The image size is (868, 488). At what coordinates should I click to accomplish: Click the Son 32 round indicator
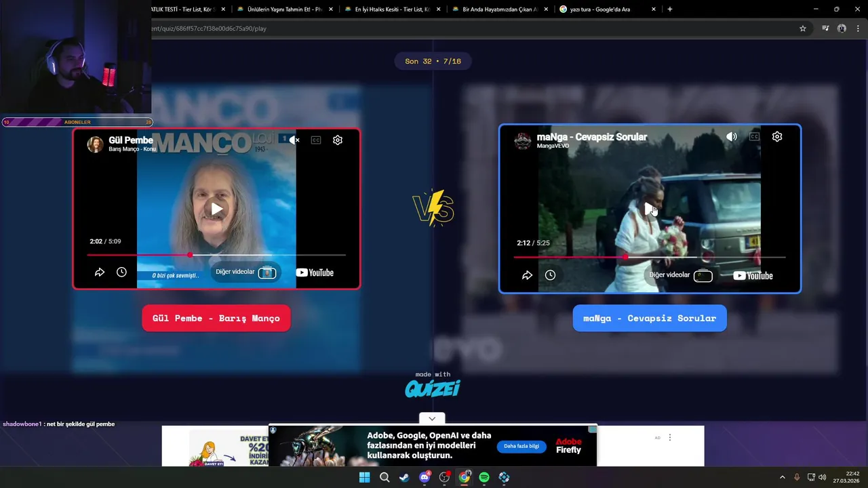[433, 61]
